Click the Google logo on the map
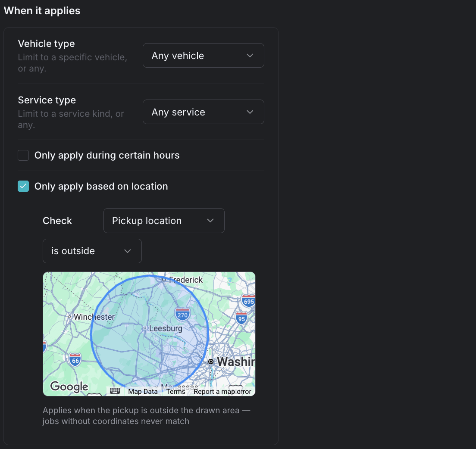 click(x=69, y=387)
